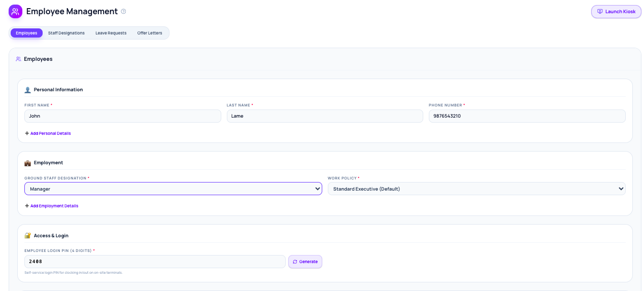Expand Add Personal Details
The image size is (644, 291).
click(x=48, y=133)
